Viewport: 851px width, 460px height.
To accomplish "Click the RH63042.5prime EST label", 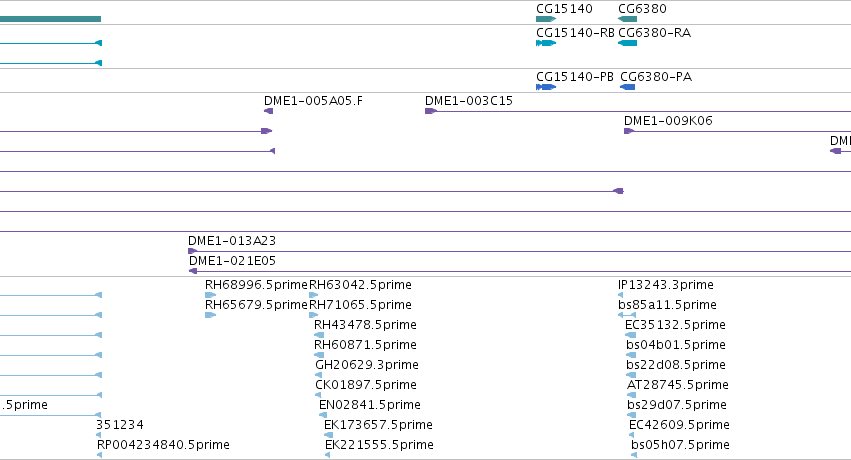I will [x=360, y=285].
